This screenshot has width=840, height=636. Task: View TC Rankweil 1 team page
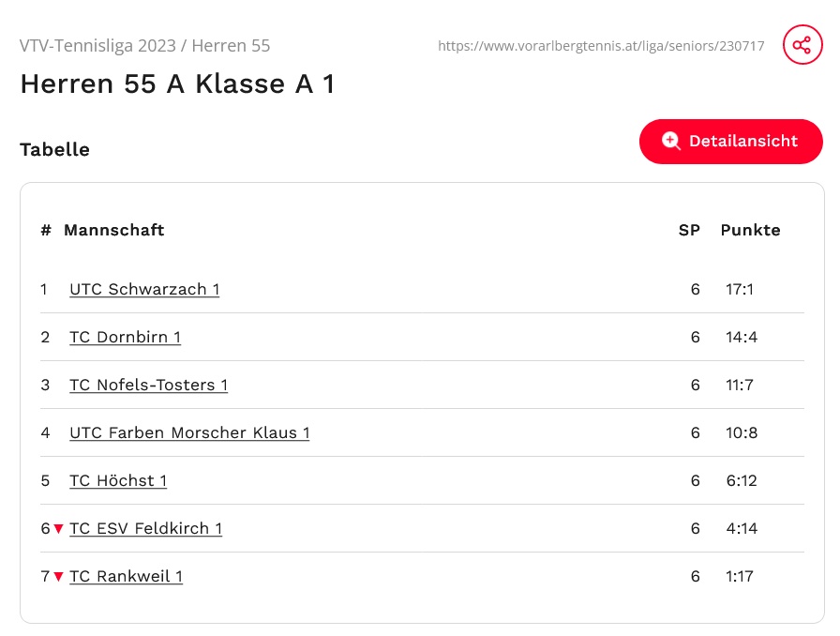126,576
